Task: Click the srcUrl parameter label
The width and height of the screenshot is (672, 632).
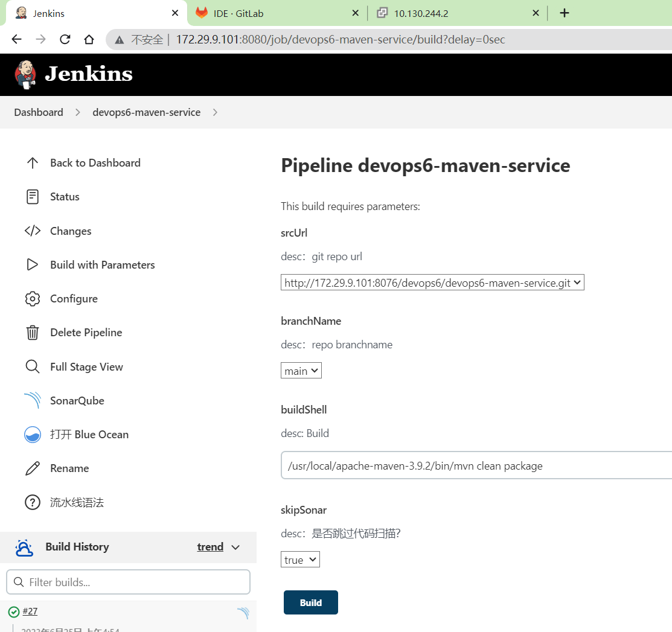Action: point(294,232)
